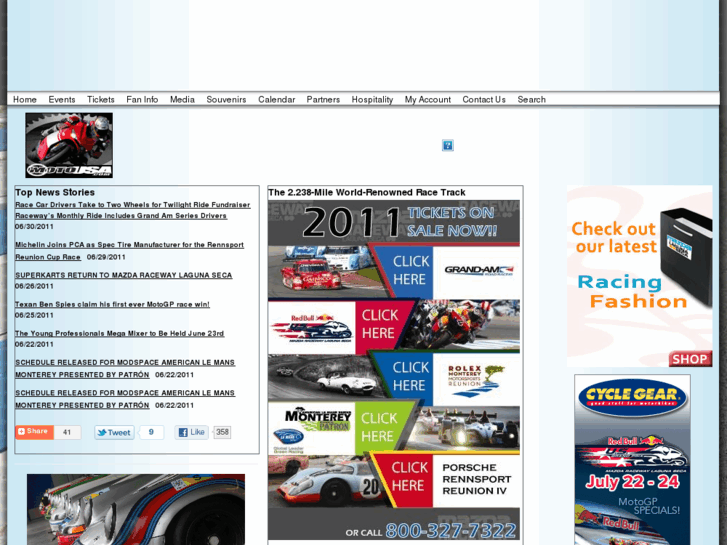Go to the Tickets menu
Image resolution: width=727 pixels, height=545 pixels.
click(x=101, y=99)
